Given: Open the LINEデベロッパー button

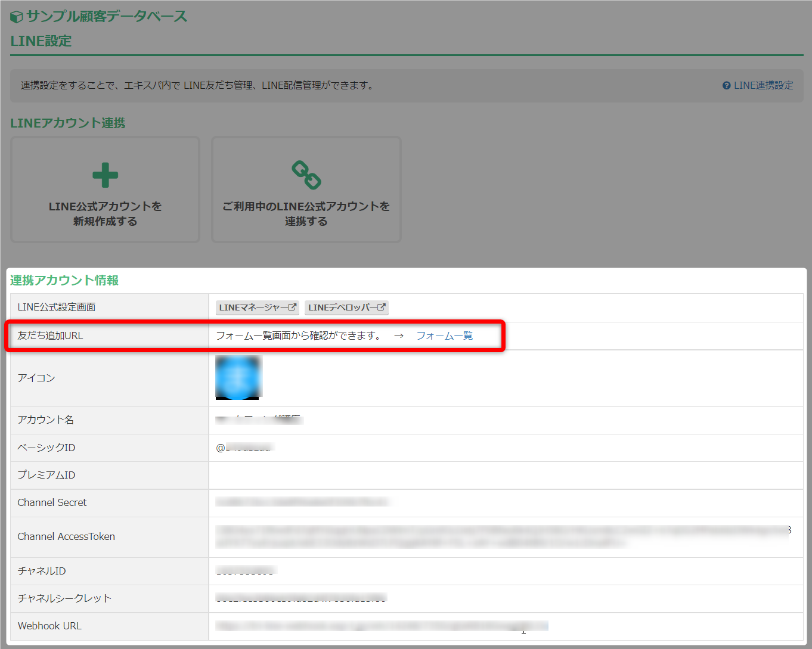Looking at the screenshot, I should pyautogui.click(x=346, y=308).
